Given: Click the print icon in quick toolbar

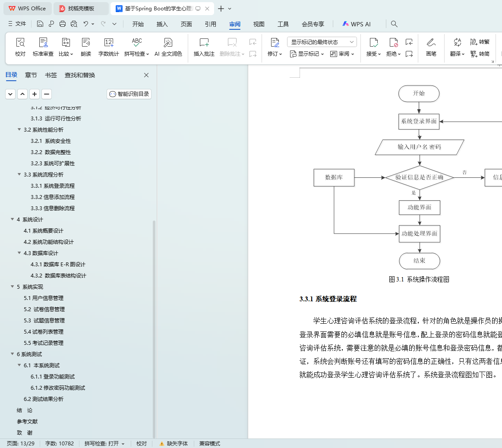Looking at the screenshot, I should [x=63, y=24].
